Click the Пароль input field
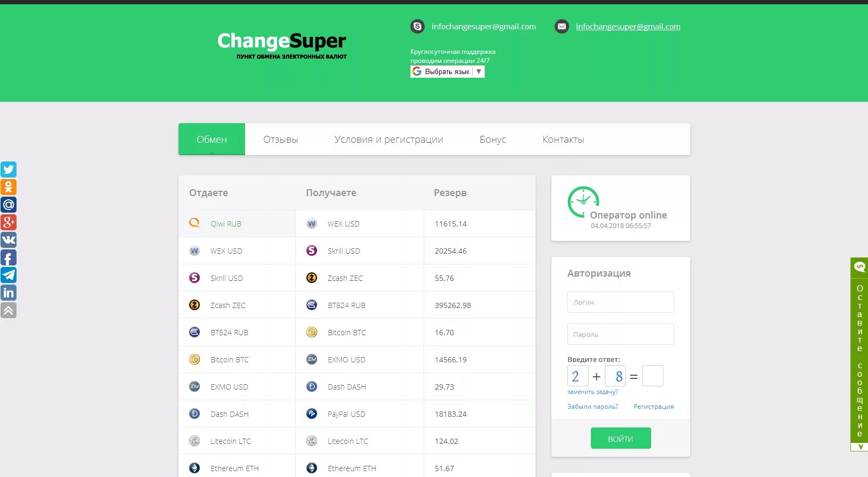The height and width of the screenshot is (477, 868). click(x=621, y=334)
